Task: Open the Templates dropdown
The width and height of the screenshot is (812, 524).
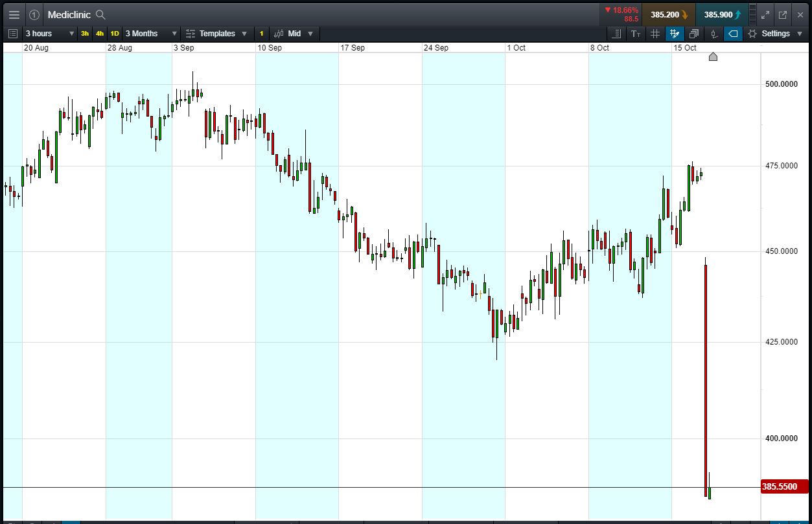Action: click(x=216, y=33)
